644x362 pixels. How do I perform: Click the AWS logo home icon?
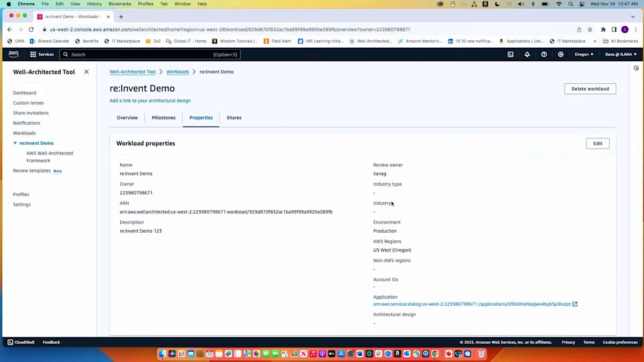tap(13, 54)
